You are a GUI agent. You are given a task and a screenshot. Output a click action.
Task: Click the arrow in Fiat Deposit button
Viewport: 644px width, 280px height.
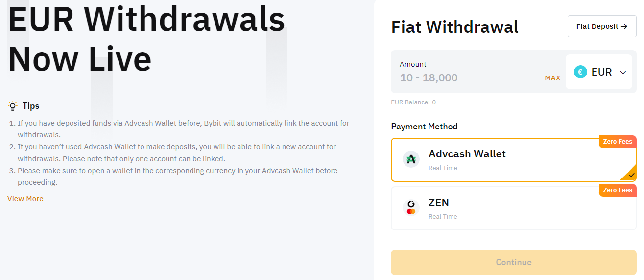[x=624, y=26]
